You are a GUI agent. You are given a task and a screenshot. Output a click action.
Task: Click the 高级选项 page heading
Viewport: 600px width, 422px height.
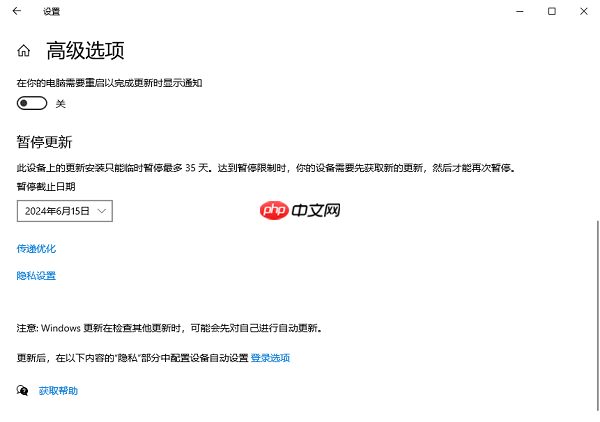85,51
